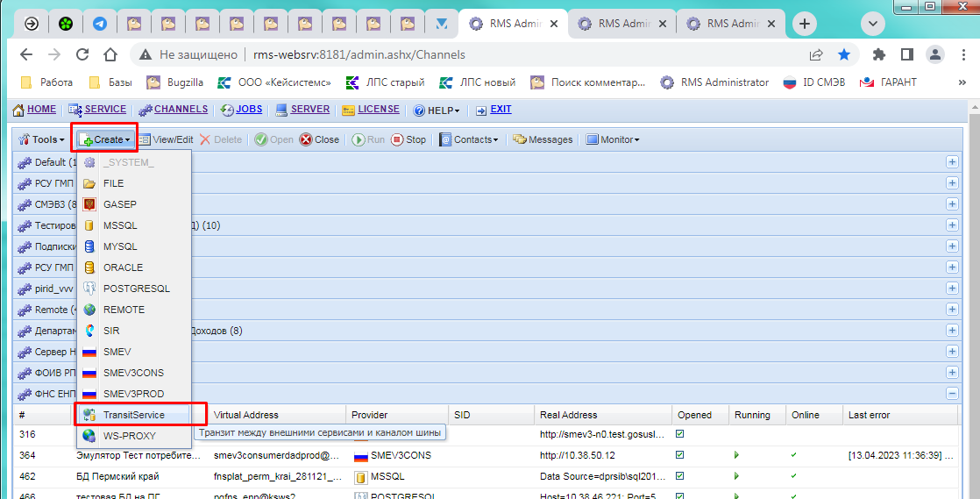The width and height of the screenshot is (980, 499).
Task: Click the browser home icon
Action: click(110, 55)
